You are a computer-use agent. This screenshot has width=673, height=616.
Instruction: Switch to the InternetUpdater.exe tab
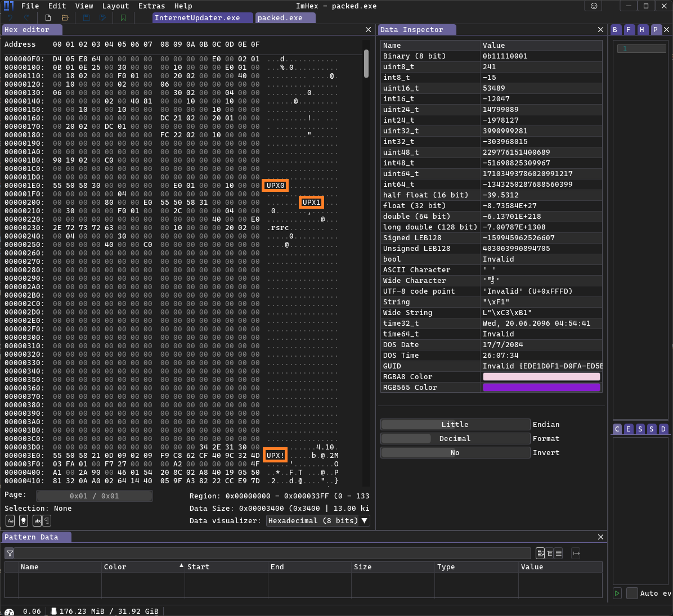[x=197, y=18]
